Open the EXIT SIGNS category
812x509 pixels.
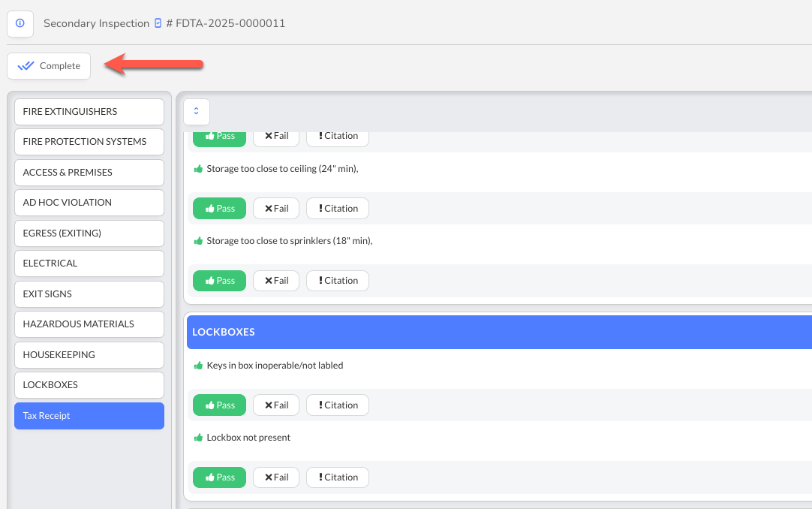point(89,294)
